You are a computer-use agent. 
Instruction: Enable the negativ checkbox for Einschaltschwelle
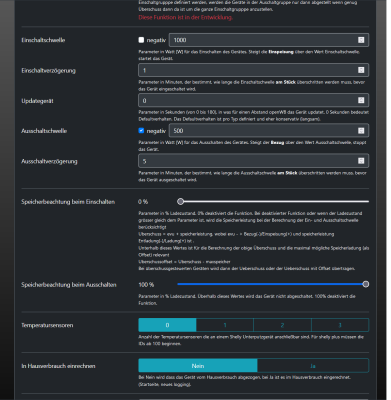click(x=141, y=40)
